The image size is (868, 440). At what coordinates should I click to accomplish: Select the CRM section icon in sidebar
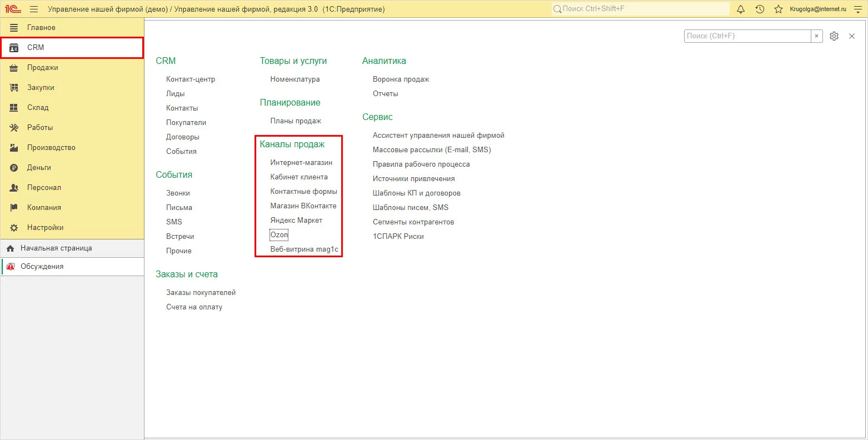pos(14,48)
